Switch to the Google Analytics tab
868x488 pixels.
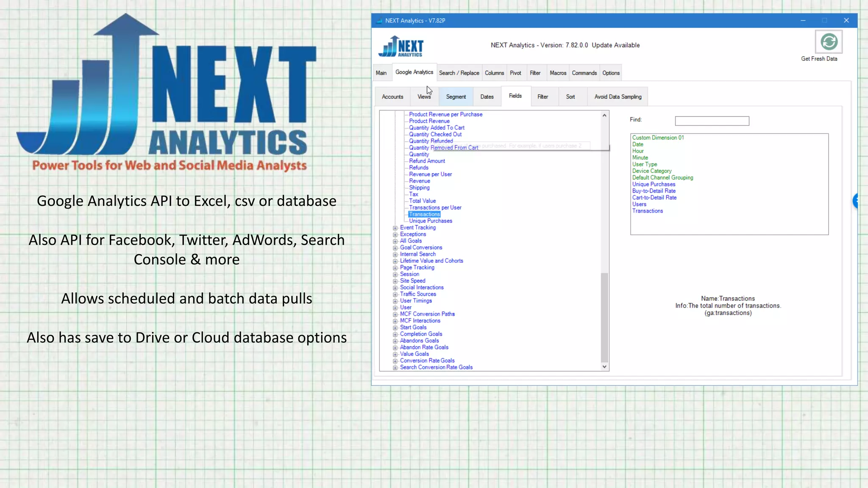click(414, 72)
